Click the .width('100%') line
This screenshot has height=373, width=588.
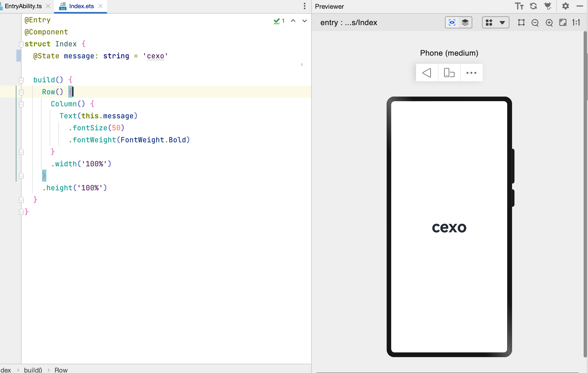(x=81, y=164)
